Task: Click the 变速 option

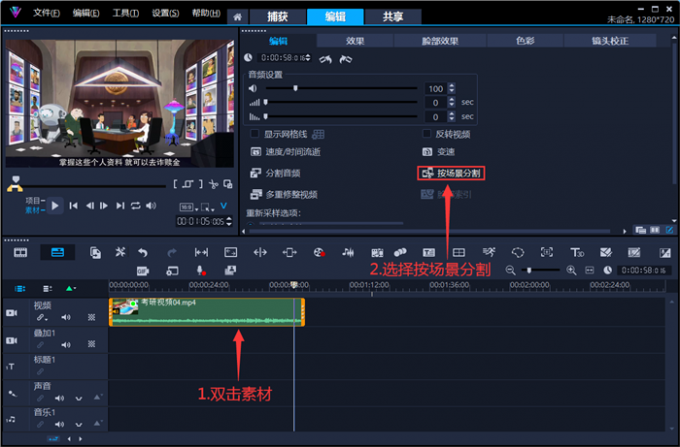Action: pos(438,151)
